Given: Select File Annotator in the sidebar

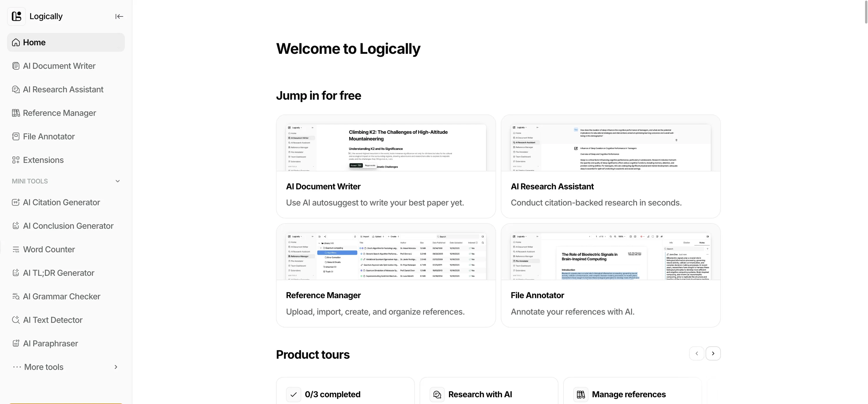Looking at the screenshot, I should [66, 137].
